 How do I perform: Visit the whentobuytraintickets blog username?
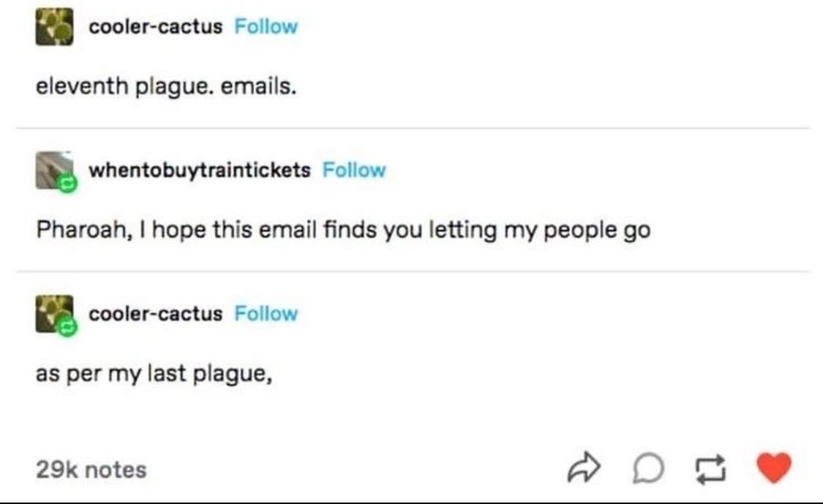tap(200, 170)
